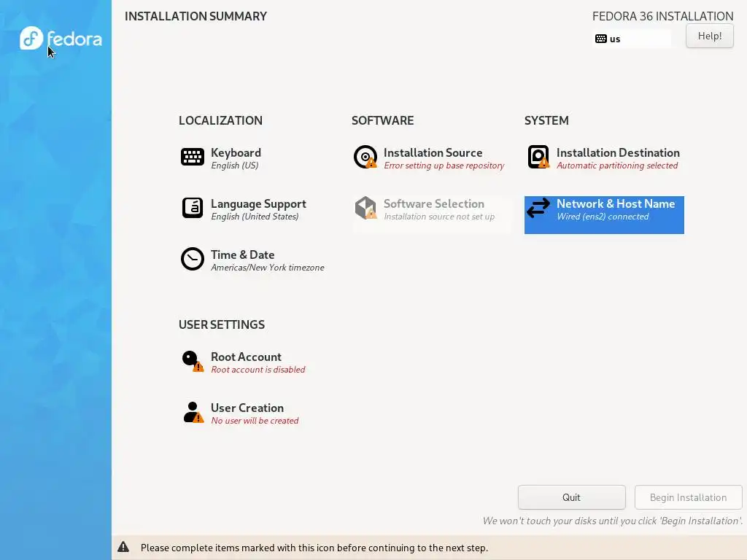Viewport: 747px width, 560px height.
Task: Click the User Creation person icon
Action: [x=193, y=413]
